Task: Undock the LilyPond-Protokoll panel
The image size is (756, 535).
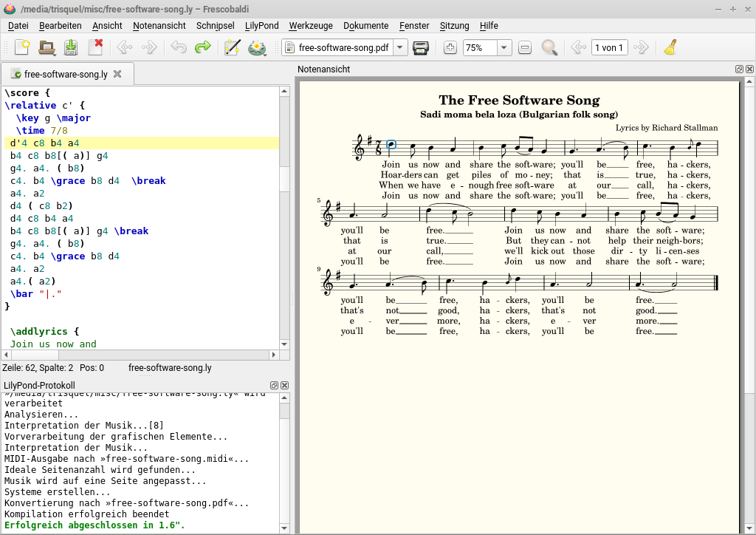Action: pyautogui.click(x=274, y=385)
